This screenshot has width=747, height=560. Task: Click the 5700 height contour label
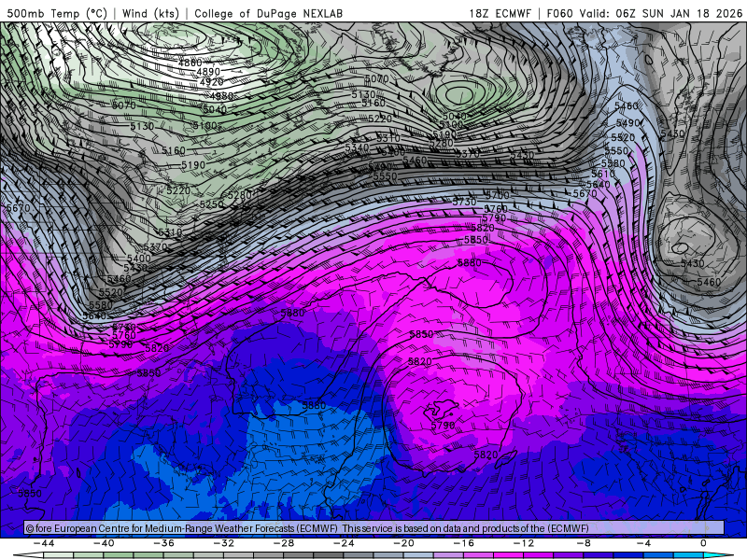tap(498, 195)
